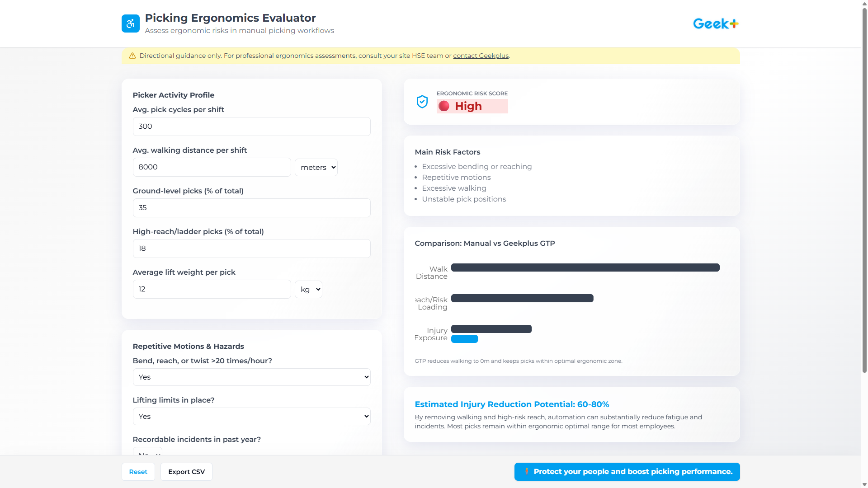Click the Reset button
This screenshot has height=488, width=868.
click(x=138, y=471)
